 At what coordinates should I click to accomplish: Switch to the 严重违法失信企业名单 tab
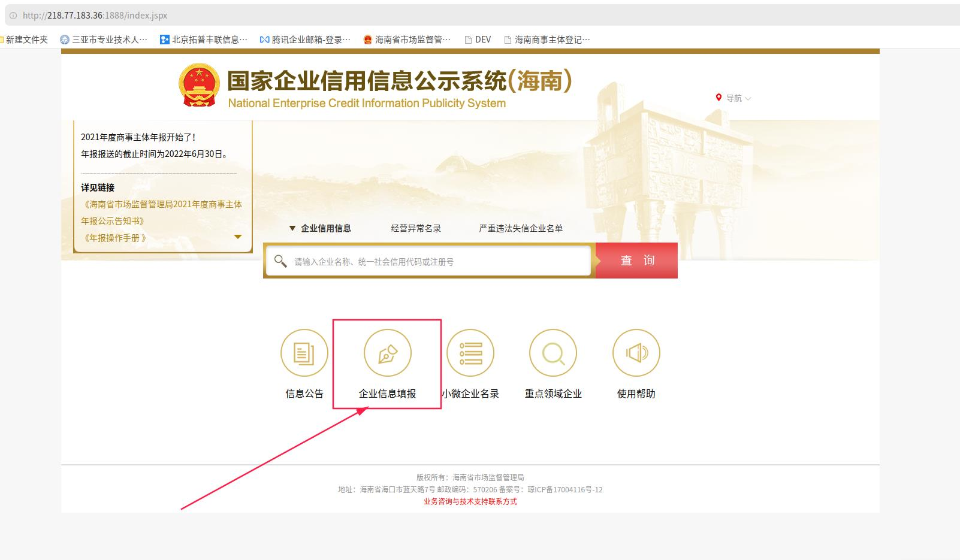coord(521,228)
